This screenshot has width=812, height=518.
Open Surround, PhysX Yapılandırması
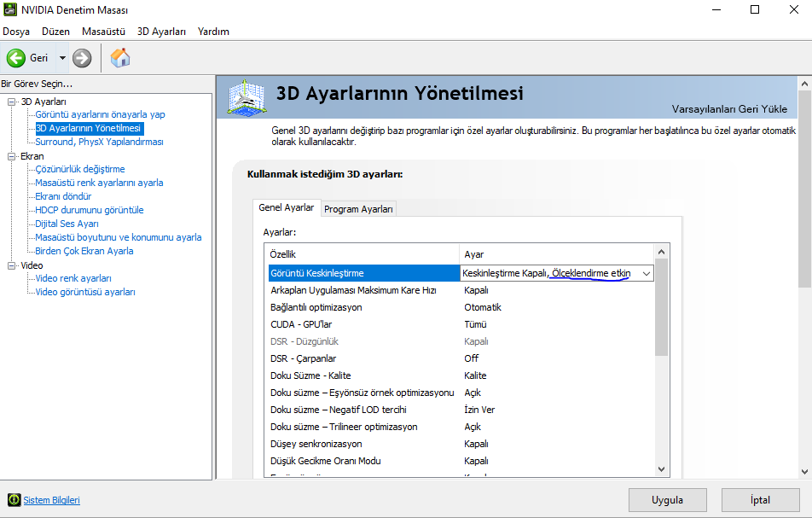click(100, 142)
